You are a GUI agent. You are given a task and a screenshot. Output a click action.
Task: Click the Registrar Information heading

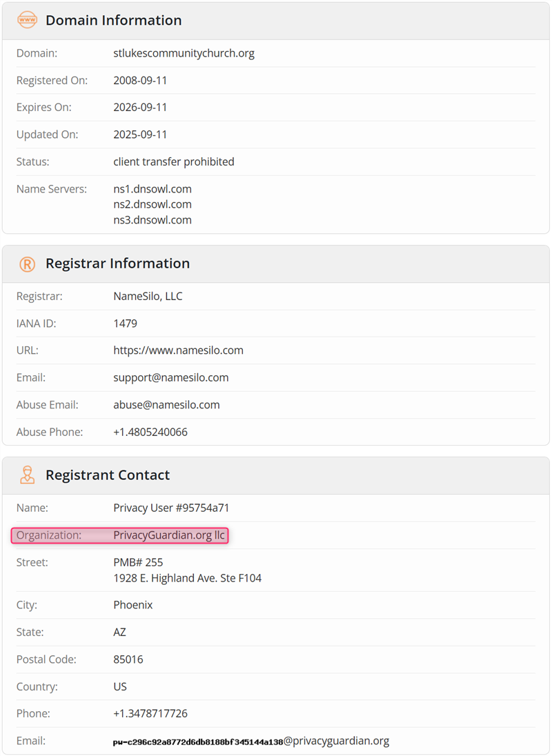click(117, 263)
